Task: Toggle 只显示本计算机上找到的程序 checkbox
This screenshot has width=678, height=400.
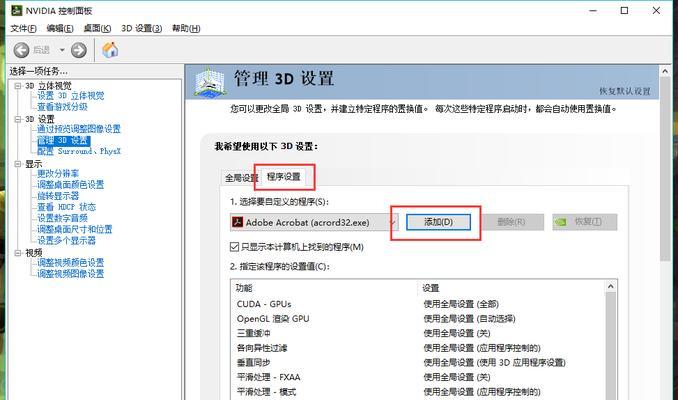Action: pyautogui.click(x=234, y=247)
